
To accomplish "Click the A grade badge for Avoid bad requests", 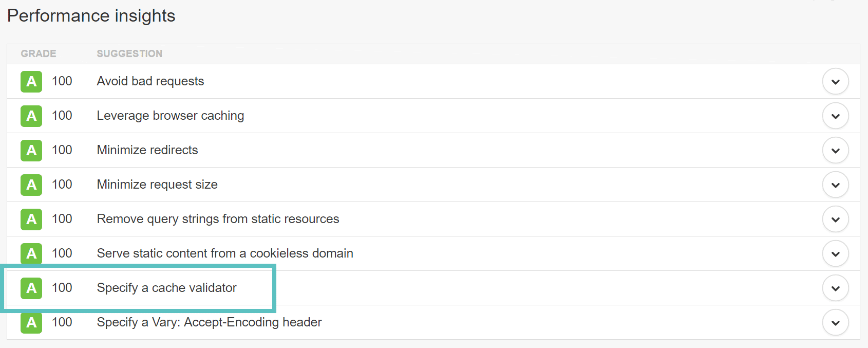I will (31, 81).
